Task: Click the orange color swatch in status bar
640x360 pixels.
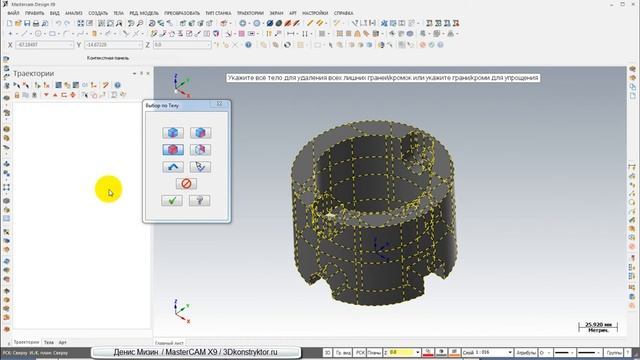Action: tap(454, 352)
